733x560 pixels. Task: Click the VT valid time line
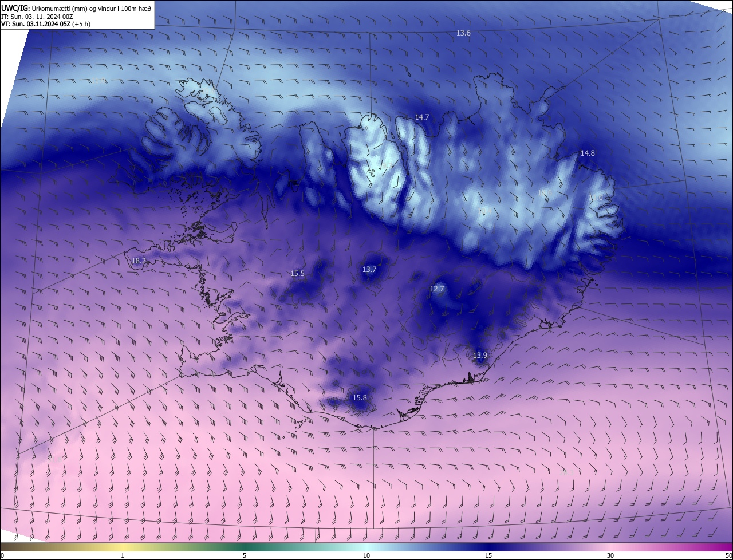(46, 24)
